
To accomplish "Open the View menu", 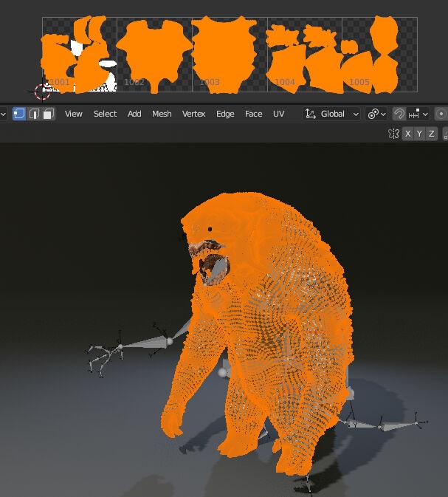I will pos(74,114).
